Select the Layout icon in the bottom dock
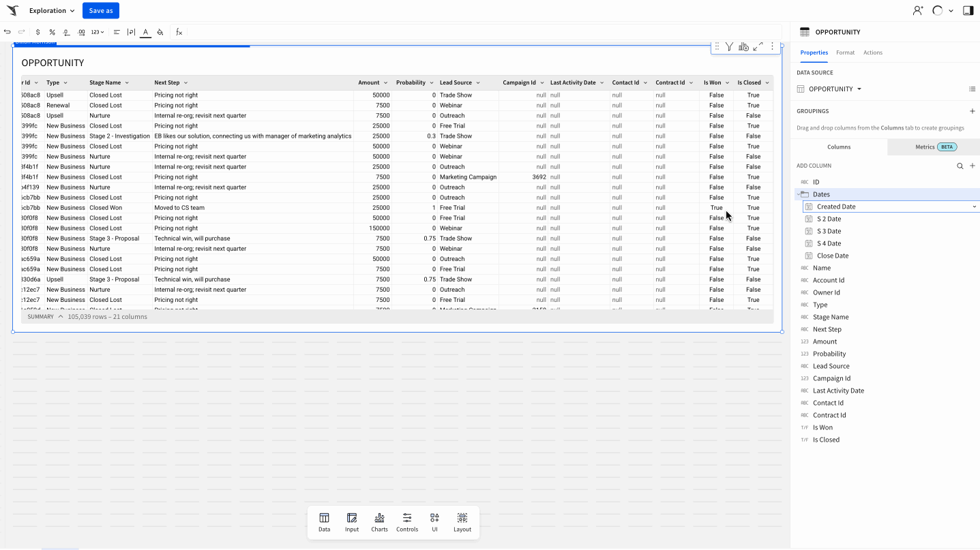This screenshot has height=550, width=980. click(462, 521)
